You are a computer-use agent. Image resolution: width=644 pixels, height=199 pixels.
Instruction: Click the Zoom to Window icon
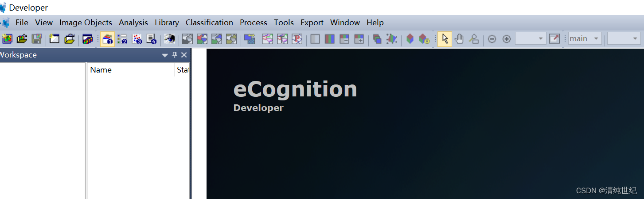[554, 39]
